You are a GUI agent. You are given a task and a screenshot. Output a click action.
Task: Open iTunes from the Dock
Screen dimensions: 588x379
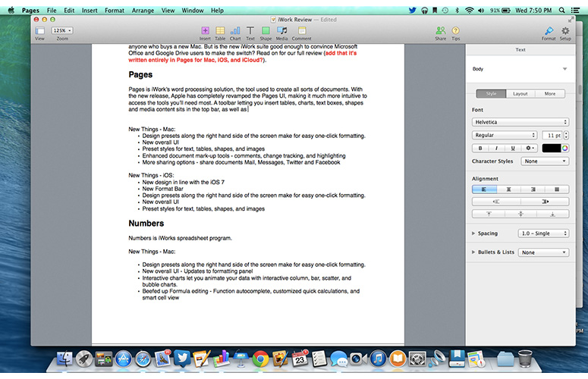pyautogui.click(x=378, y=359)
